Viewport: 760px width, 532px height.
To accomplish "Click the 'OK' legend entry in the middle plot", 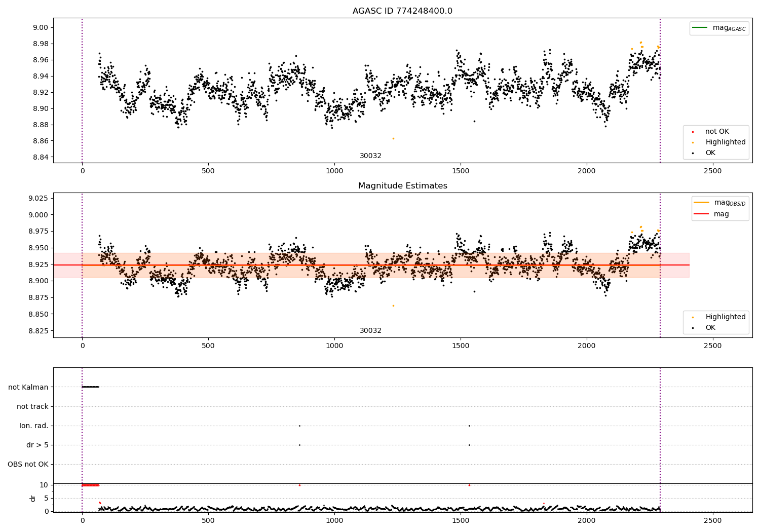I will 710,328.
